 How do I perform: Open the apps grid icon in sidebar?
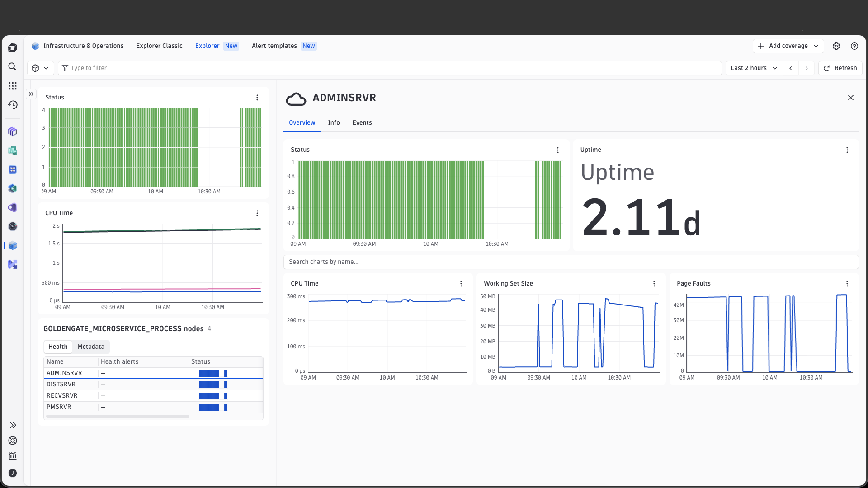[x=13, y=86]
